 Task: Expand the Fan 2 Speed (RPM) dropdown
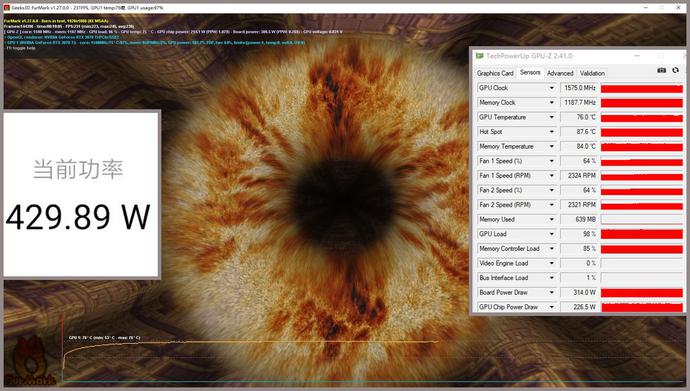(x=551, y=205)
